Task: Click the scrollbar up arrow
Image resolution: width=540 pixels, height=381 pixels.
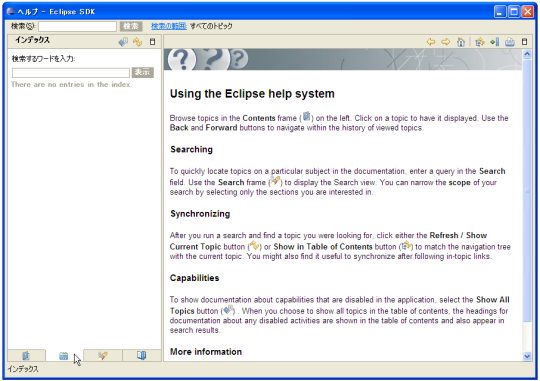Action: coord(527,54)
